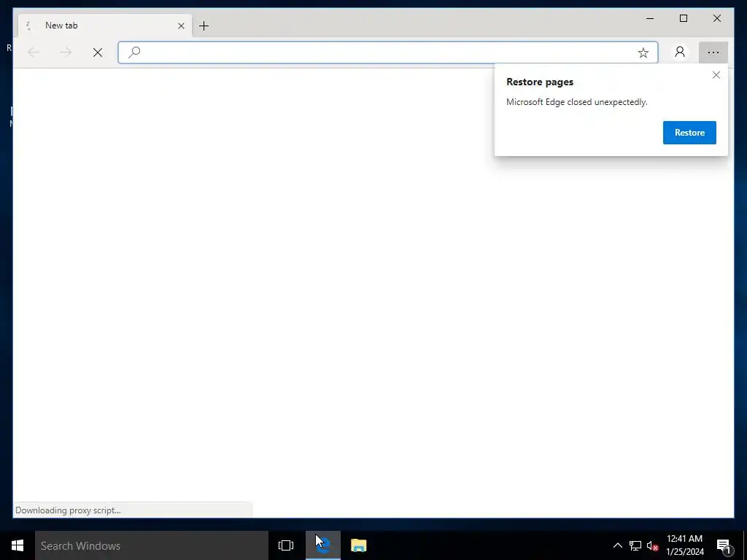Click the Restore button in popup
The image size is (747, 560).
(689, 133)
